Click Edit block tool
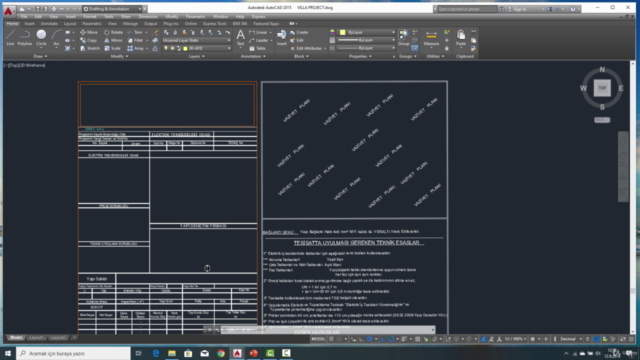640x360 pixels. pos(297,40)
